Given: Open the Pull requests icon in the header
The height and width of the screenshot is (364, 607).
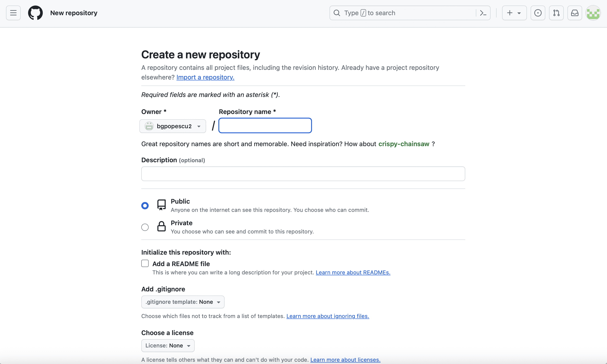Looking at the screenshot, I should pyautogui.click(x=556, y=13).
